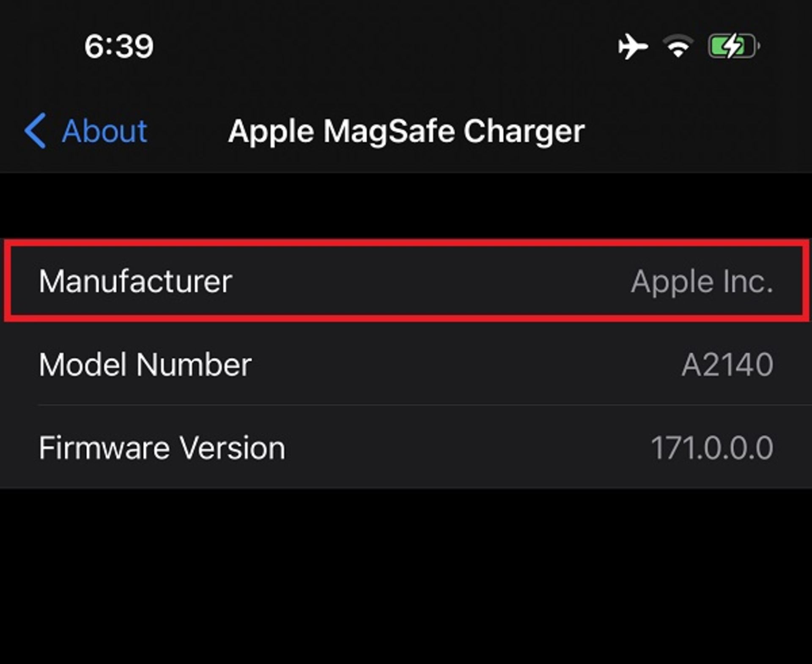Open the Model Number row
The image size is (812, 664).
[x=406, y=364]
